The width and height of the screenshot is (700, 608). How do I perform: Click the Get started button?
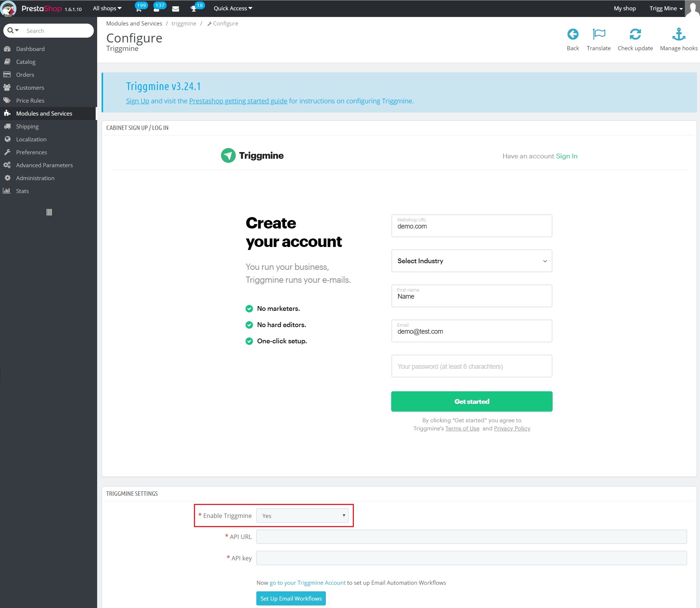(x=472, y=401)
